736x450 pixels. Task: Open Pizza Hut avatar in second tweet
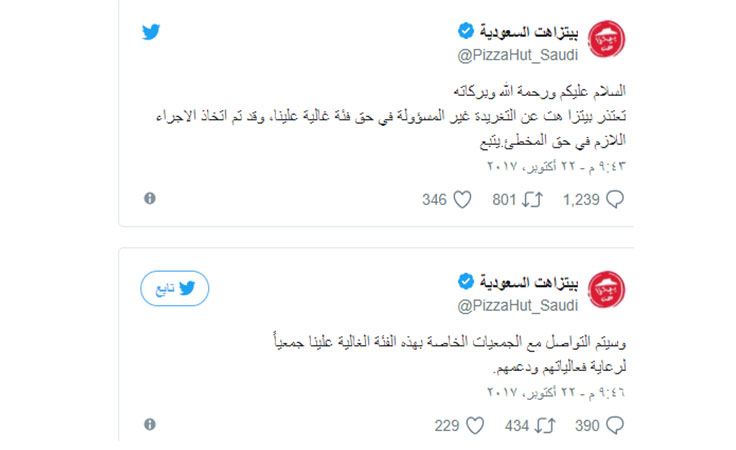tap(606, 290)
